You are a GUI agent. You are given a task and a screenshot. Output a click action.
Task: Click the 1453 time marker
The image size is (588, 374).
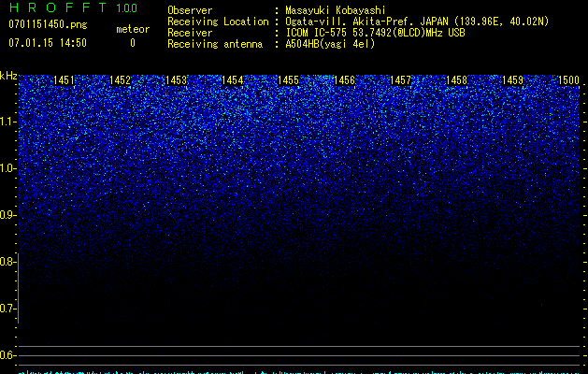(x=176, y=80)
